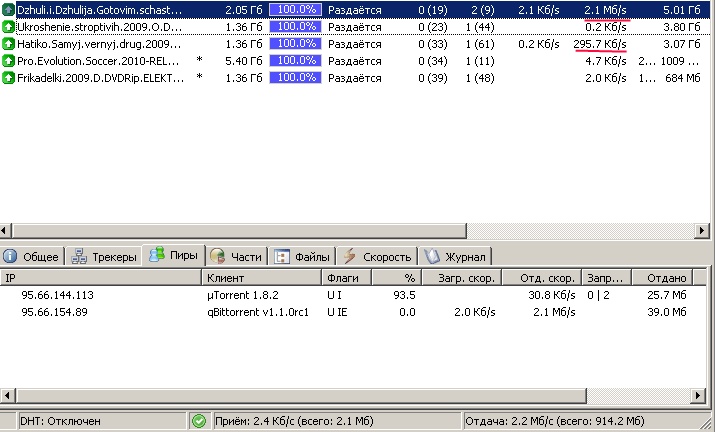Switch to the Трекеры tab
Screen dimensions: 715x432
tap(105, 256)
